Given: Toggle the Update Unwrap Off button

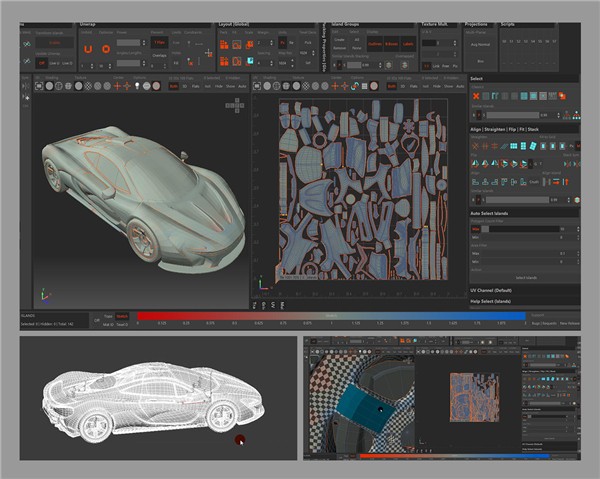Looking at the screenshot, I should (42, 63).
